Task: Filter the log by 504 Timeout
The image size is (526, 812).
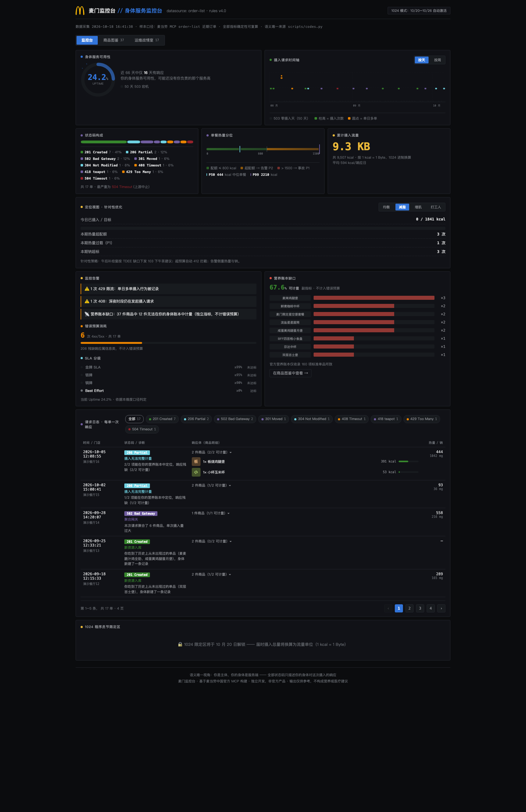Action: click(142, 429)
